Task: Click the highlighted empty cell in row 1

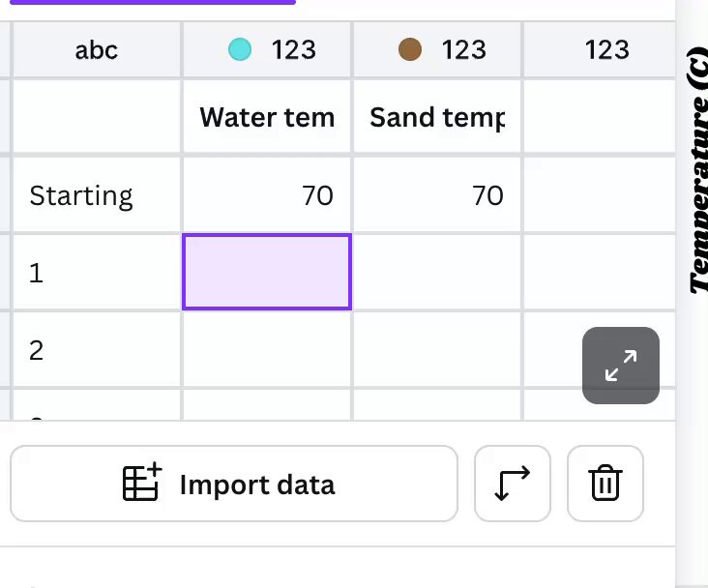Action: (x=267, y=272)
